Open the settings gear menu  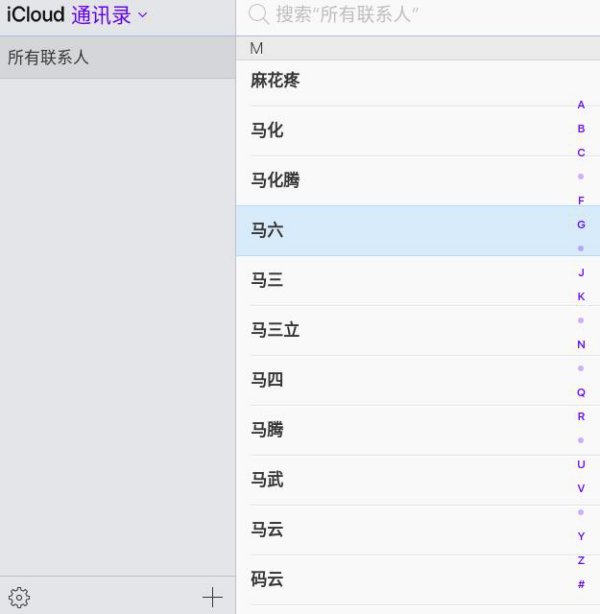pos(19,597)
